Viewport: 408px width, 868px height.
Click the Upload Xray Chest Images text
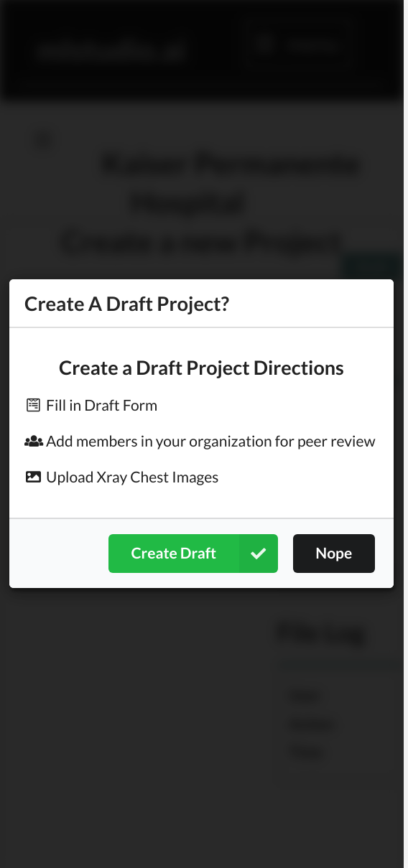coord(132,477)
